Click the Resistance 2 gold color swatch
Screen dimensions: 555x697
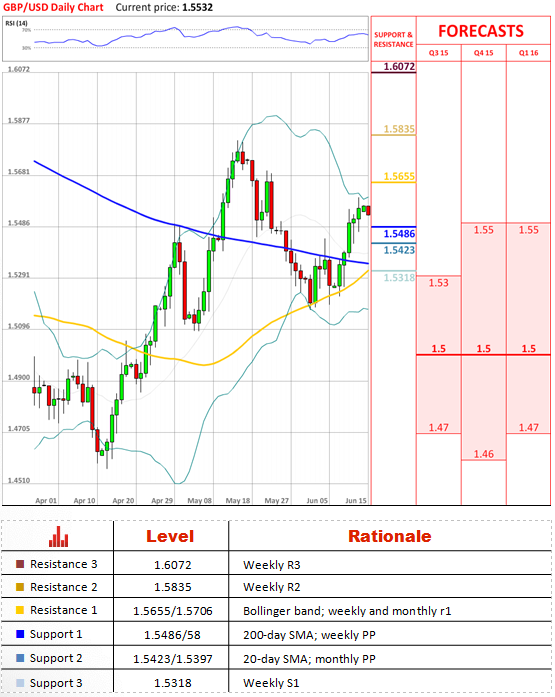20,587
